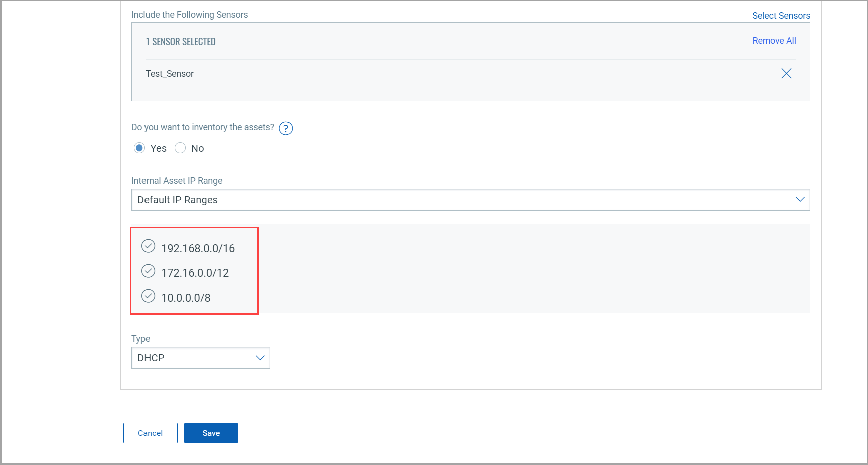Open the Select Sensors picker
868x465 pixels.
(781, 15)
